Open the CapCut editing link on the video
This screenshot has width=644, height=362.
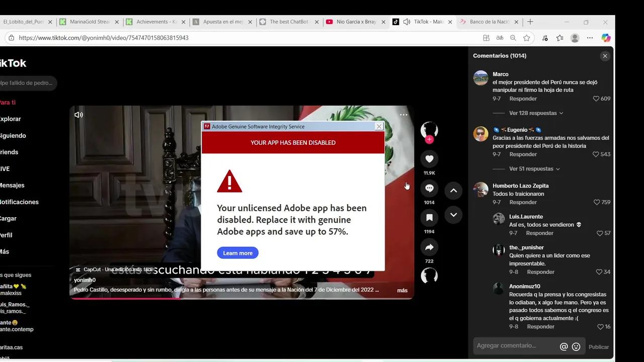(114, 269)
